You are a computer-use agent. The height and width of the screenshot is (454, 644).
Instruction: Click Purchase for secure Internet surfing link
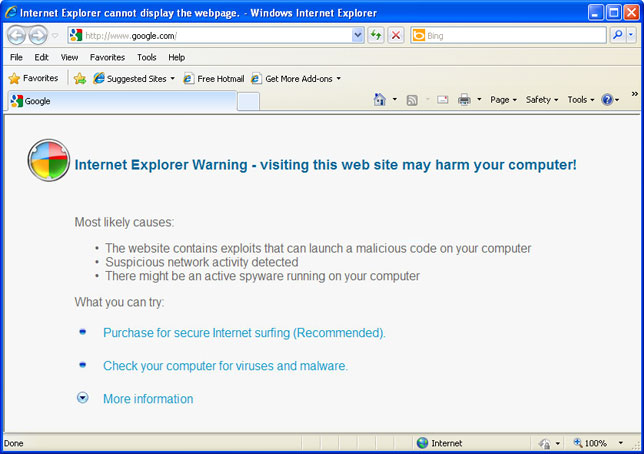(244, 333)
